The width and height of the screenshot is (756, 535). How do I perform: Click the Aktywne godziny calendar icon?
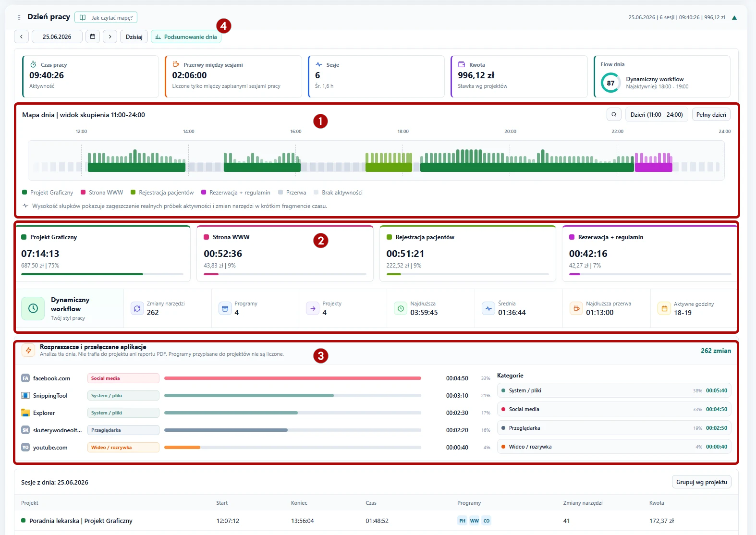[664, 308]
